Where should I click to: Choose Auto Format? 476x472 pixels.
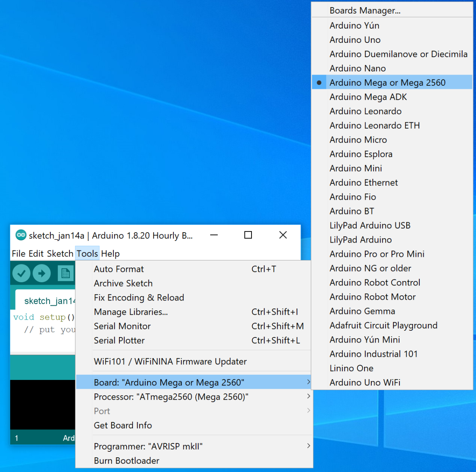(194, 269)
